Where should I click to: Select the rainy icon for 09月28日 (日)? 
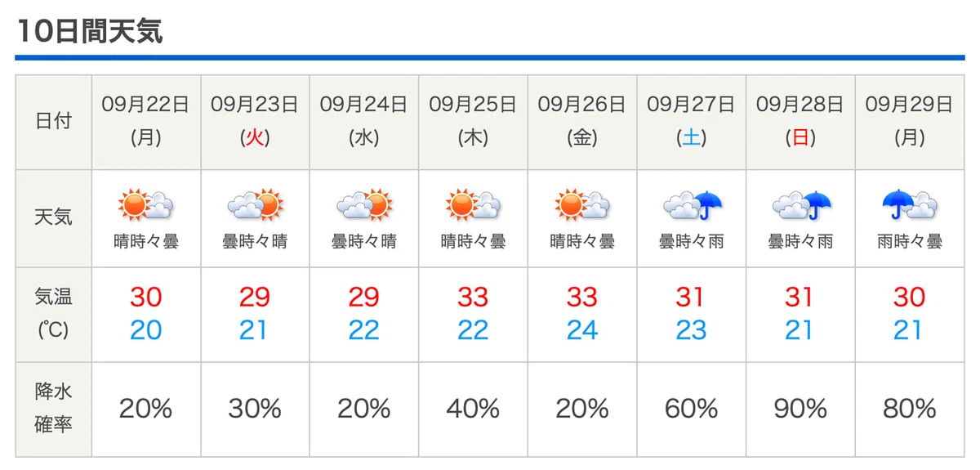[x=801, y=204]
